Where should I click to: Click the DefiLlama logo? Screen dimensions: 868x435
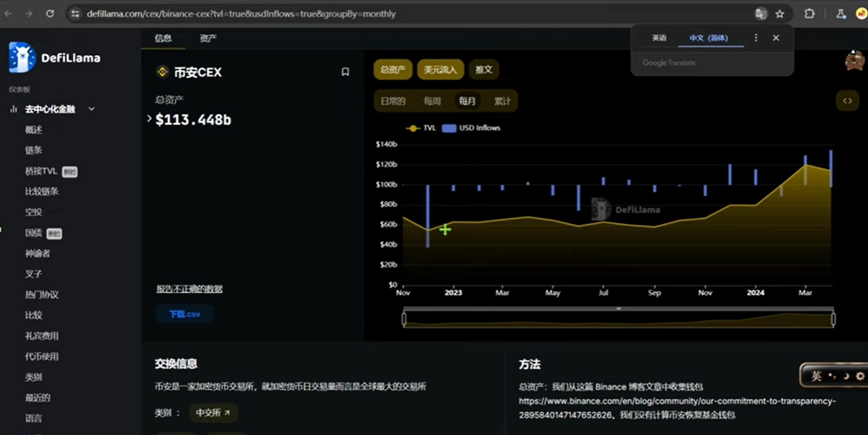[x=55, y=58]
